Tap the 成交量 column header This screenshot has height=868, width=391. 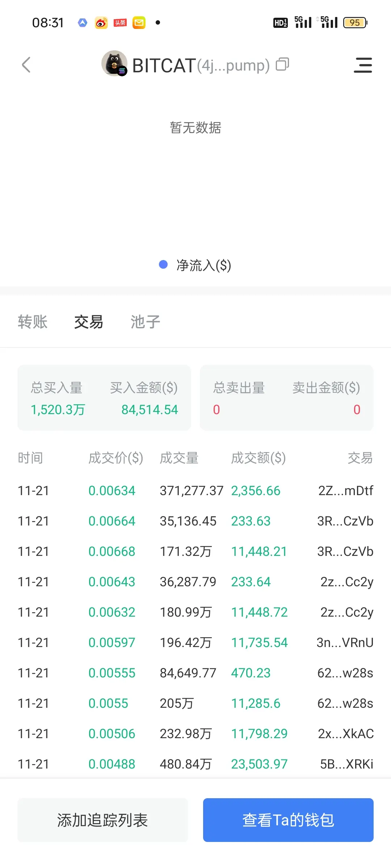coord(179,458)
